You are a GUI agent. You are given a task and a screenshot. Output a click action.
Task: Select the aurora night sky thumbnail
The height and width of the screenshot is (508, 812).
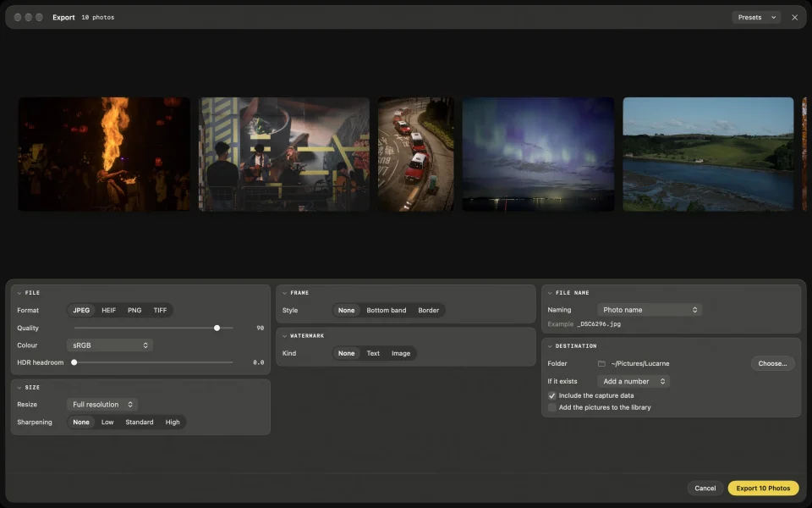538,154
